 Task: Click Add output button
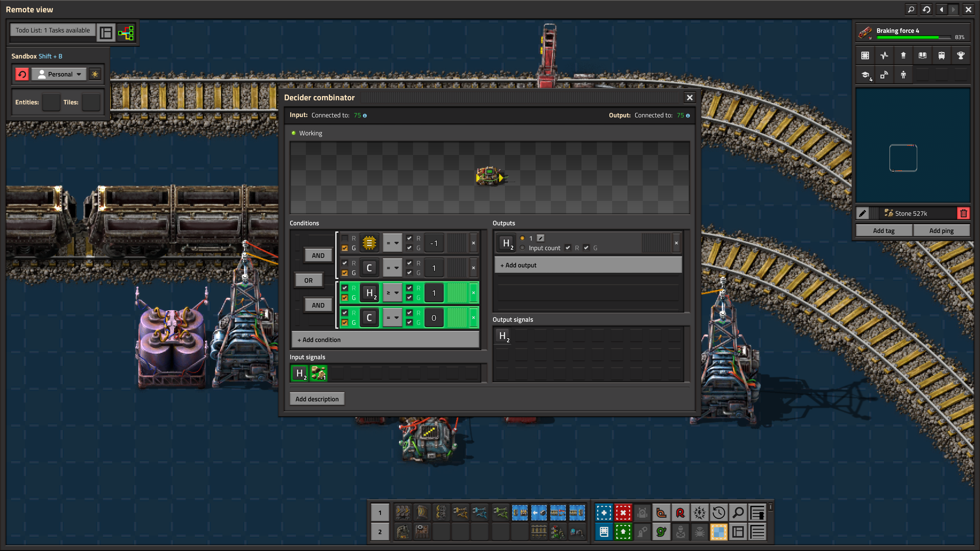tap(588, 265)
